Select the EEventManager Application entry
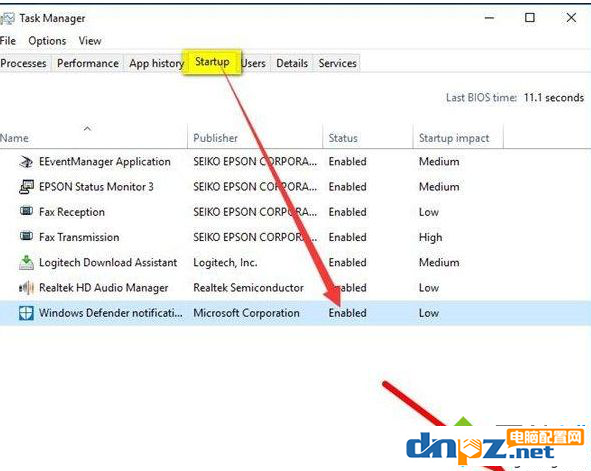The image size is (591, 471). [x=296, y=162]
